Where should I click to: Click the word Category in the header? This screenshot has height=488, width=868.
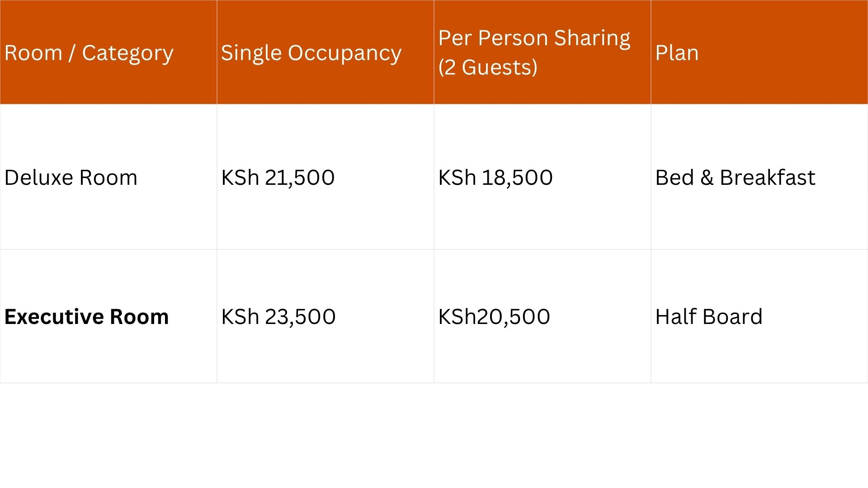click(x=127, y=53)
